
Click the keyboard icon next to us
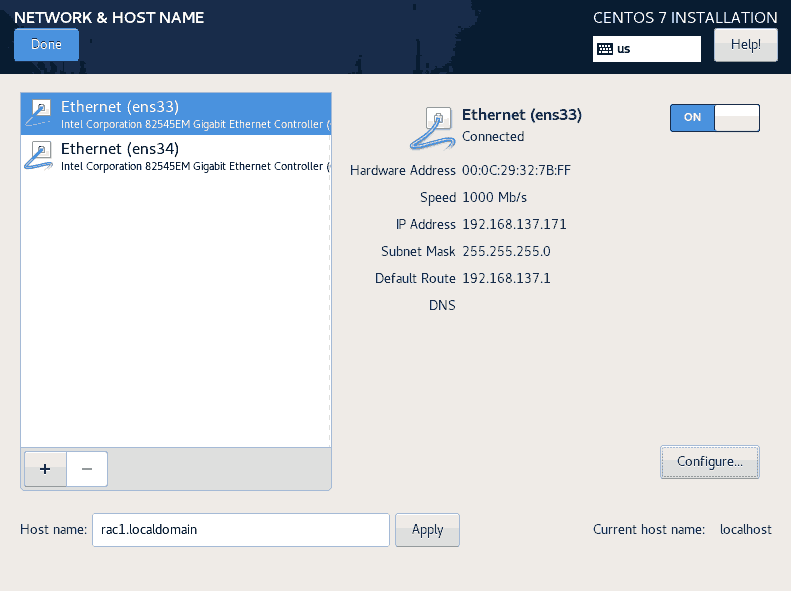tap(604, 49)
